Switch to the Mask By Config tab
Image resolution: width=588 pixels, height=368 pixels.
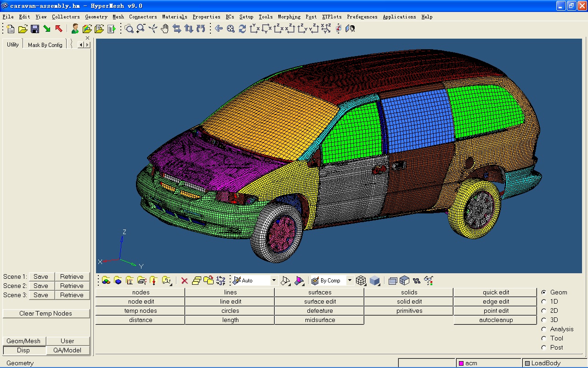45,45
